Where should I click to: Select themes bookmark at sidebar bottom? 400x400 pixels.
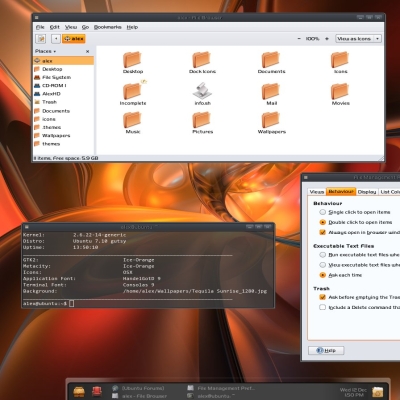63,144
